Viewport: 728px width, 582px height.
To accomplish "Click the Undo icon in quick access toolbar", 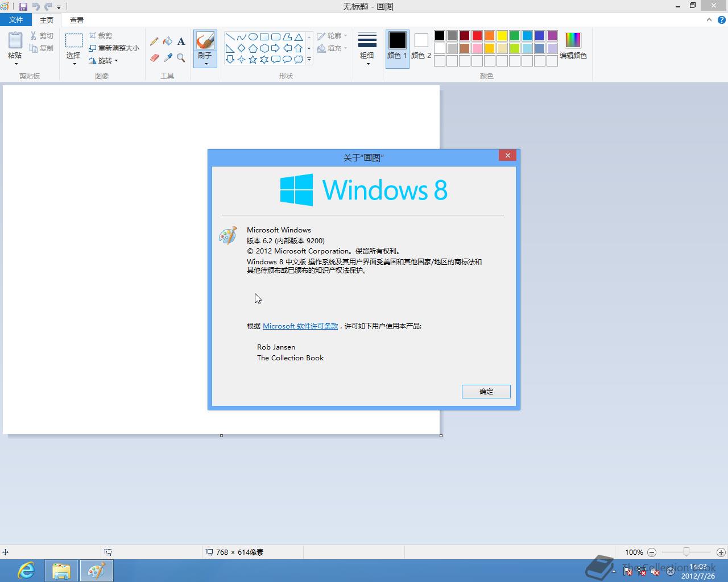I will coord(36,7).
